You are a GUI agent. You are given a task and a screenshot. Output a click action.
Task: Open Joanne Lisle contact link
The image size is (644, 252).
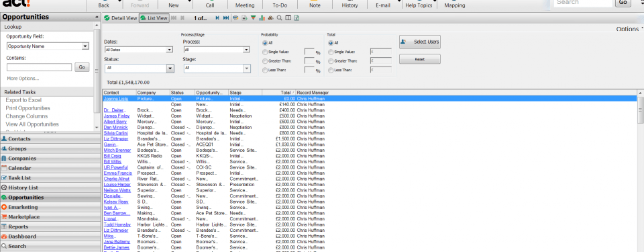pos(117,99)
